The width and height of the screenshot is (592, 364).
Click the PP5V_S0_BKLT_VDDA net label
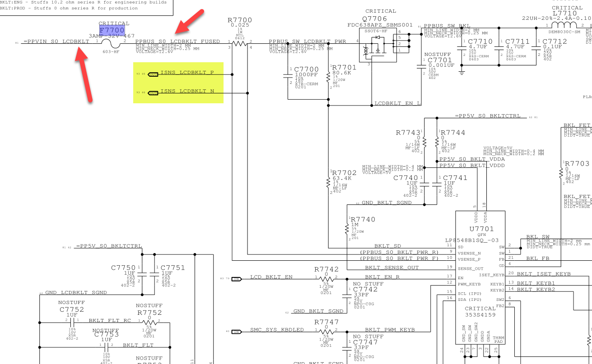pyautogui.click(x=472, y=159)
